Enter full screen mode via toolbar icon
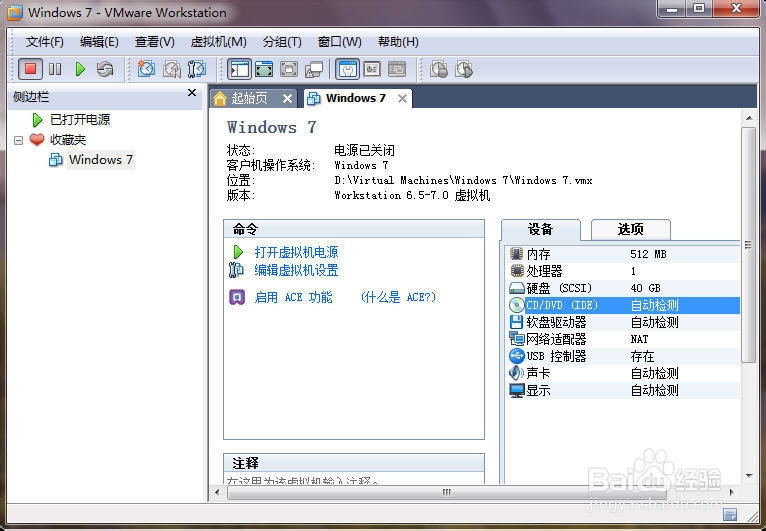Screen dimensions: 766x531 click(x=289, y=69)
